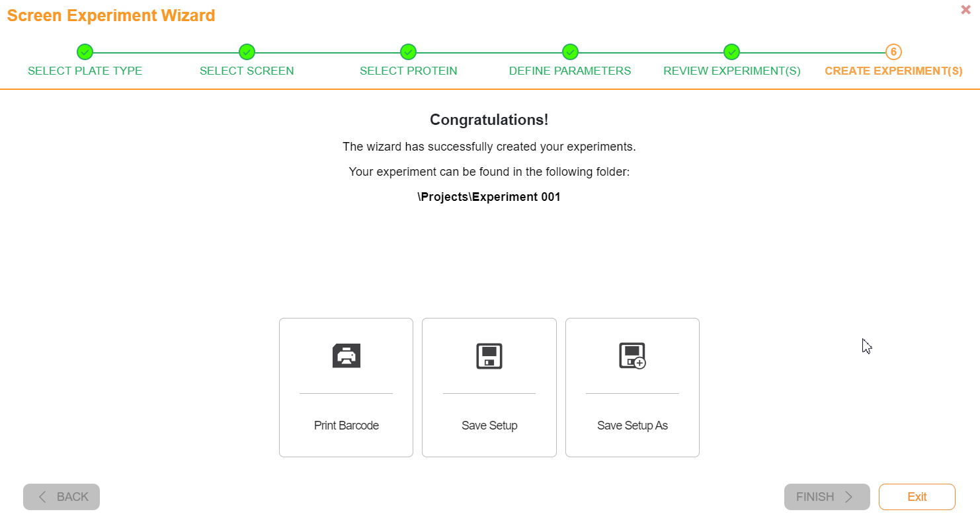Click the checkmark above DEFINE PARAMETERS
The image size is (980, 524).
(570, 52)
